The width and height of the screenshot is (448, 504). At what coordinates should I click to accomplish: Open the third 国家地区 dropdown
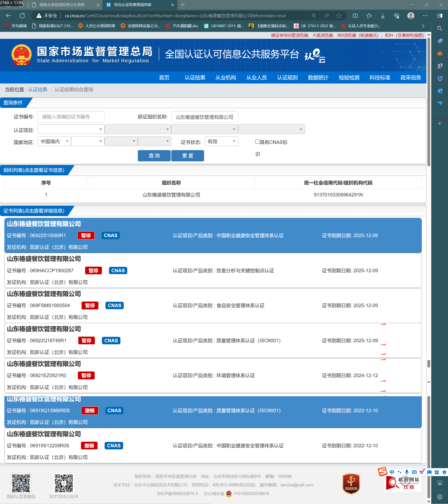point(121,141)
